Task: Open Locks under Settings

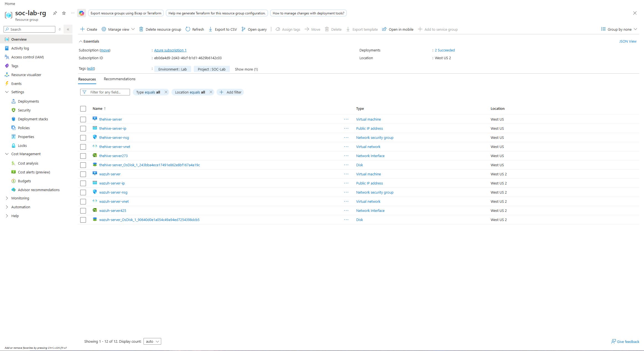Action: tap(22, 145)
